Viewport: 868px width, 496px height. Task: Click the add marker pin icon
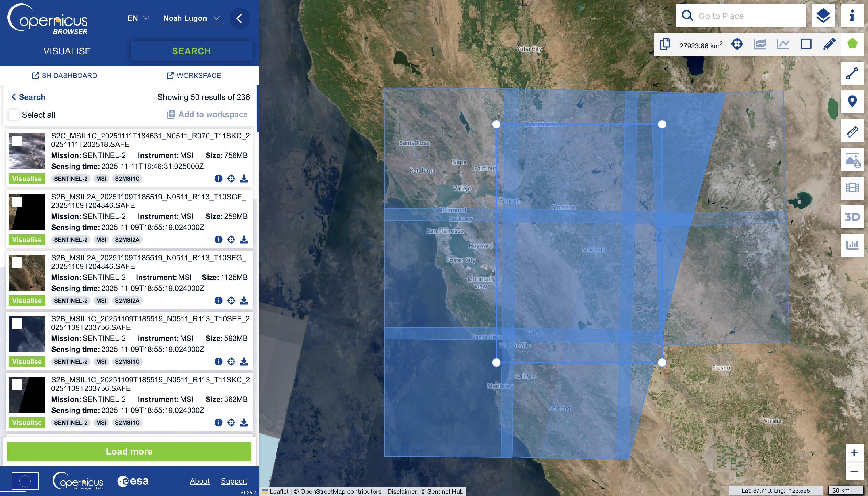pos(852,102)
